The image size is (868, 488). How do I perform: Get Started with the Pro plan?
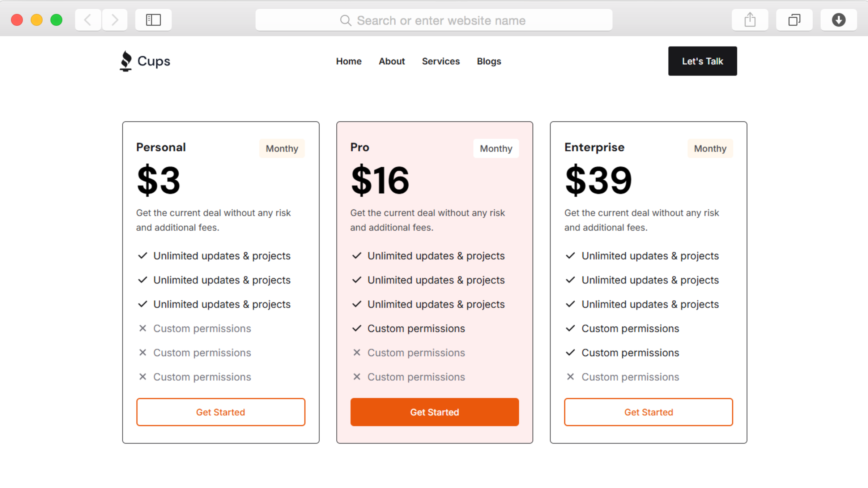coord(434,412)
